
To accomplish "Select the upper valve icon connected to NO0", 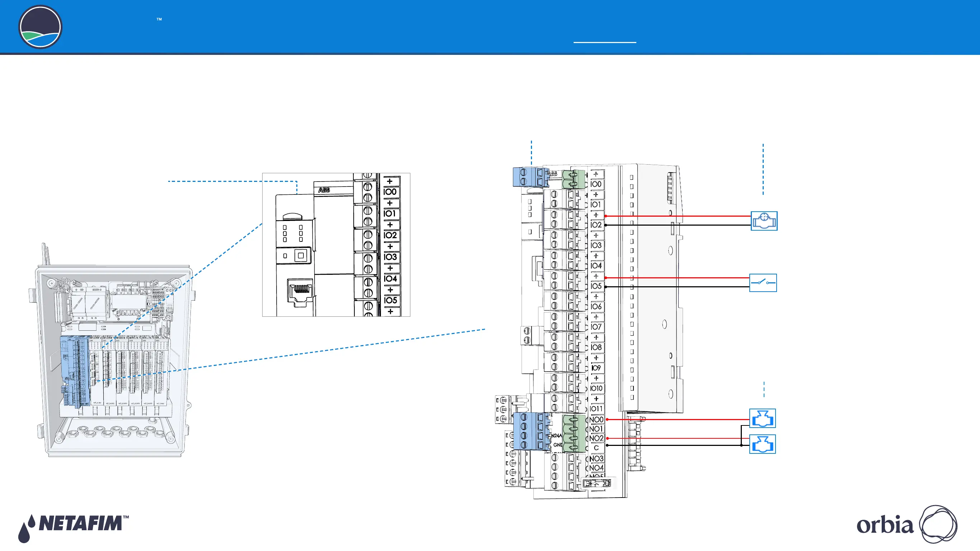I will (x=762, y=418).
